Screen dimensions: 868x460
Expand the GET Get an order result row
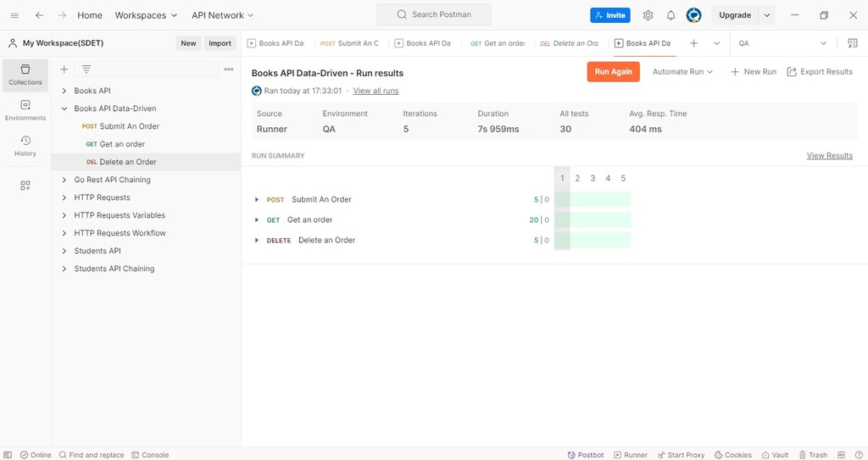(x=256, y=219)
